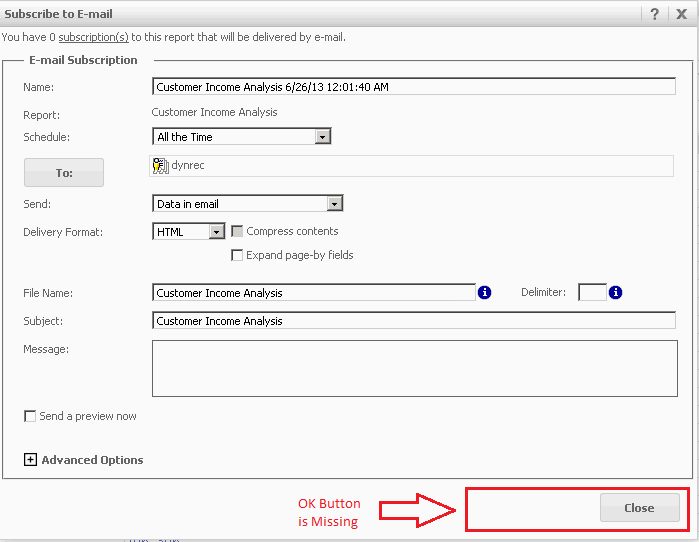The height and width of the screenshot is (542, 699).
Task: Click the Advanced Options label
Action: 92,460
